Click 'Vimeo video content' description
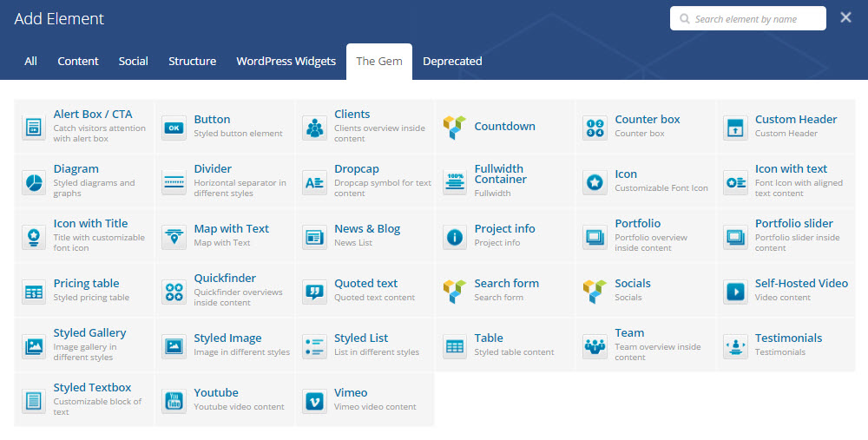 (x=375, y=407)
